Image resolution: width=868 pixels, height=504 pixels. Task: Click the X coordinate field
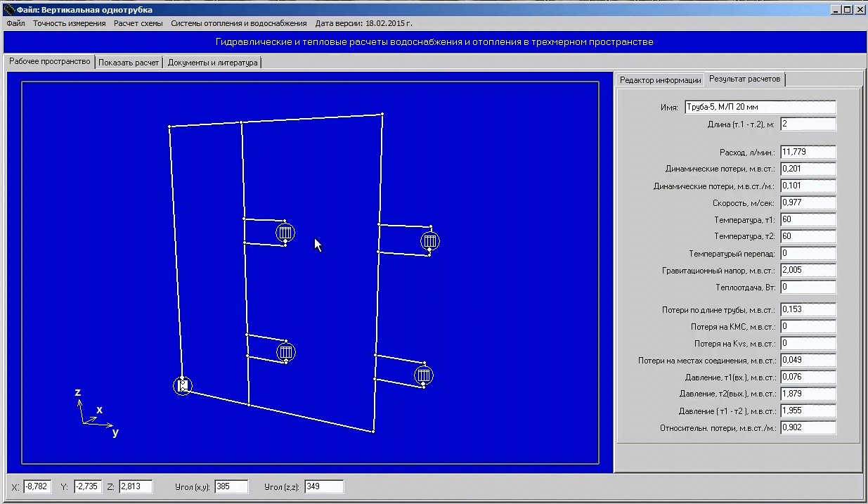pyautogui.click(x=37, y=486)
